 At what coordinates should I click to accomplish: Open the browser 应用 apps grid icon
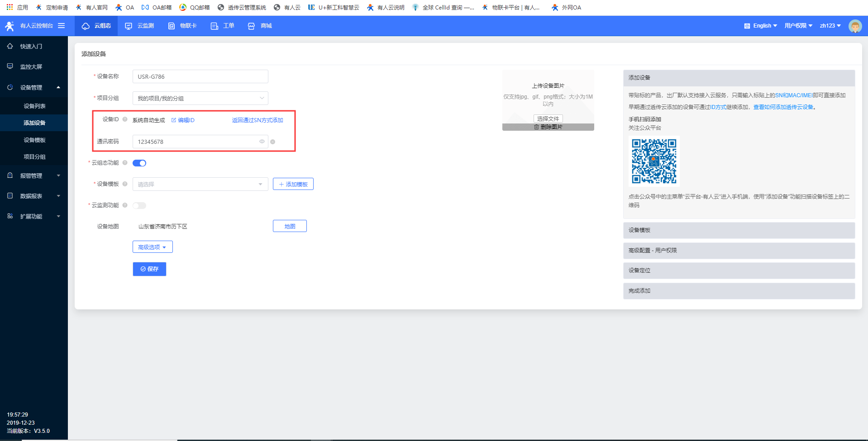pyautogui.click(x=10, y=7)
